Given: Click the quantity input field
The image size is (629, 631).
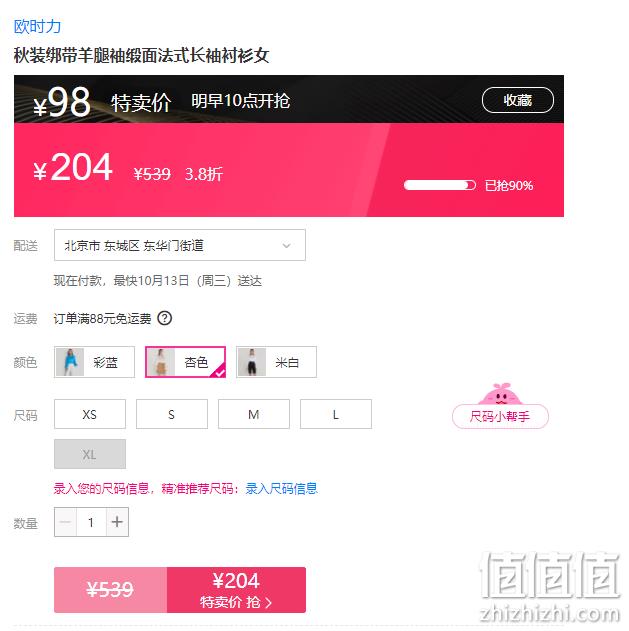Looking at the screenshot, I should (91, 522).
